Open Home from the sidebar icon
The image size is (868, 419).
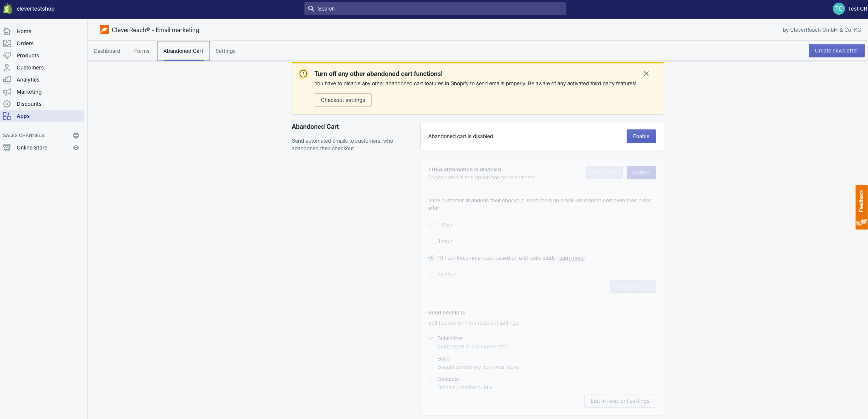7,31
